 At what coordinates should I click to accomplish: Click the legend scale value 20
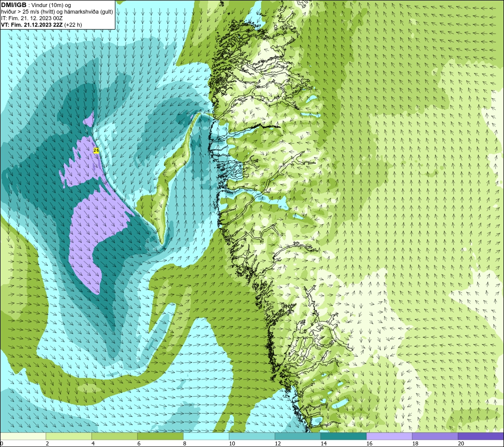tap(461, 444)
